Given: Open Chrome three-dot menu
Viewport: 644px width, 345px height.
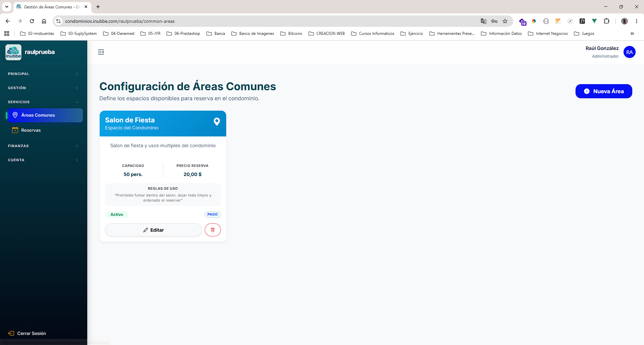Looking at the screenshot, I should (x=637, y=21).
